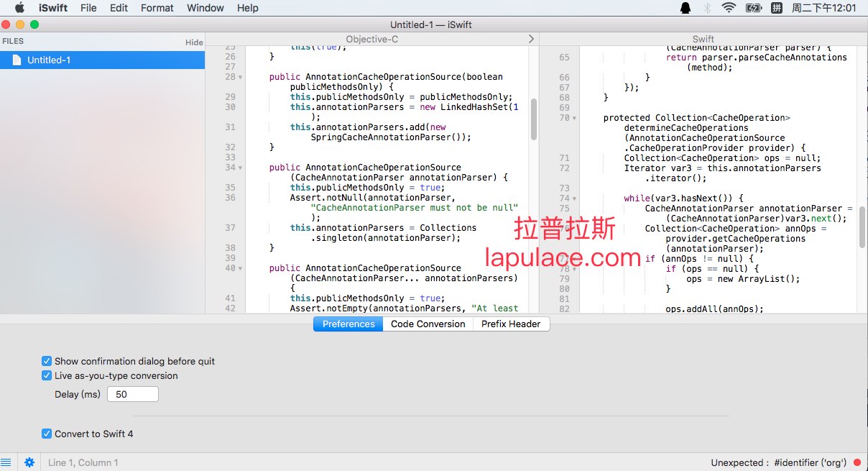This screenshot has width=868, height=471.
Task: Click the Bluetooth icon in menu bar
Action: point(707,8)
